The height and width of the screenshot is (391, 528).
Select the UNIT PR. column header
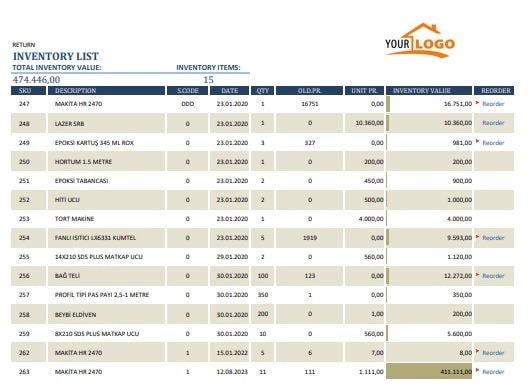tap(364, 91)
